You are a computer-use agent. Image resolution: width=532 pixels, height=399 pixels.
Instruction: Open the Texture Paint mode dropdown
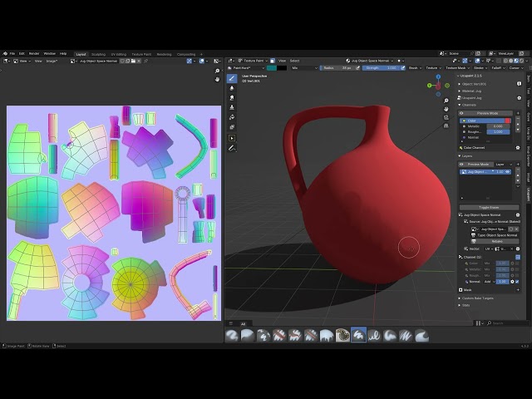tap(253, 61)
